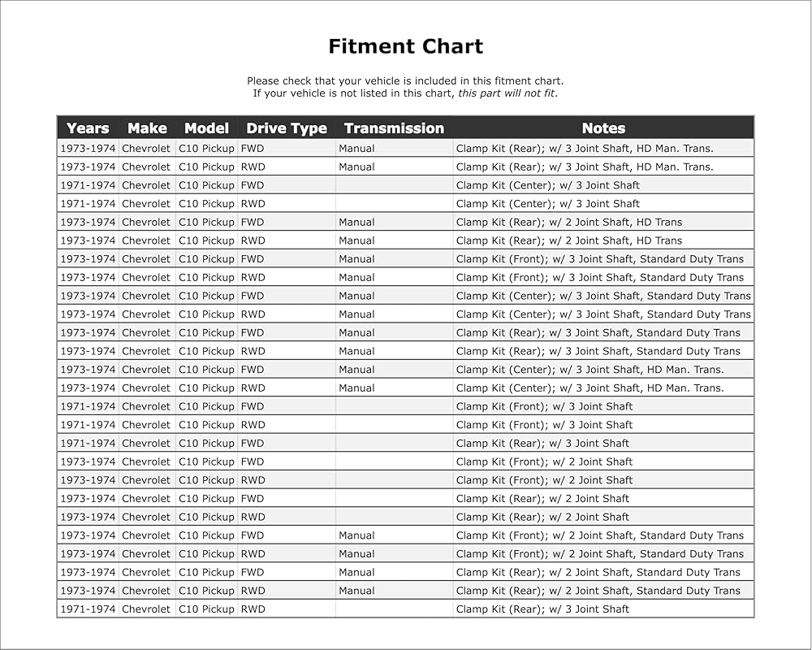Select the Model column header
Viewport: 812px width, 650px height.
coord(206,128)
